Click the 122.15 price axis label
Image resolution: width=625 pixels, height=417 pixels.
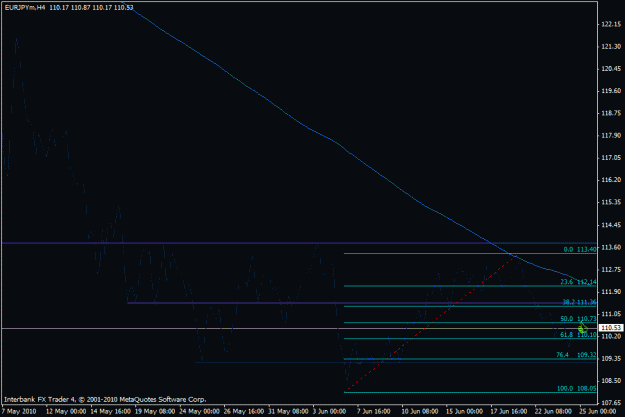pos(611,24)
